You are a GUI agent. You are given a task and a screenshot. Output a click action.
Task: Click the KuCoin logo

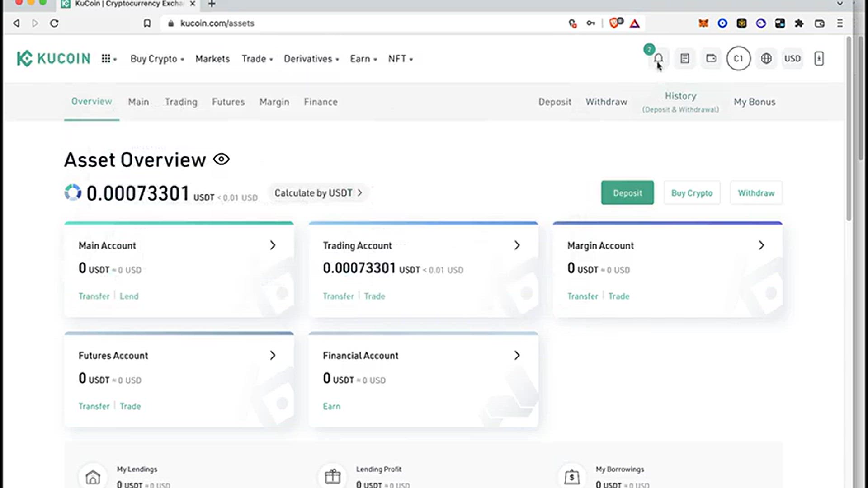click(x=53, y=59)
